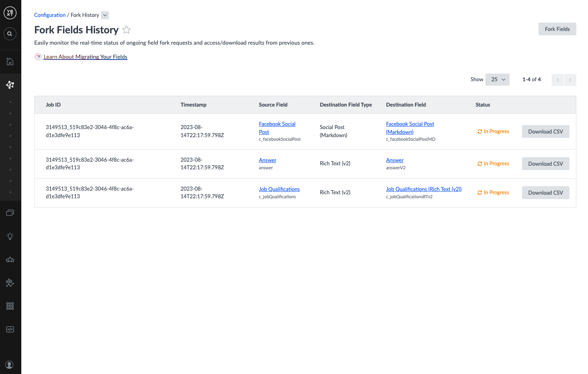This screenshot has width=588, height=374.
Task: Open Learn About Migrating Your Fields link
Action: click(85, 57)
